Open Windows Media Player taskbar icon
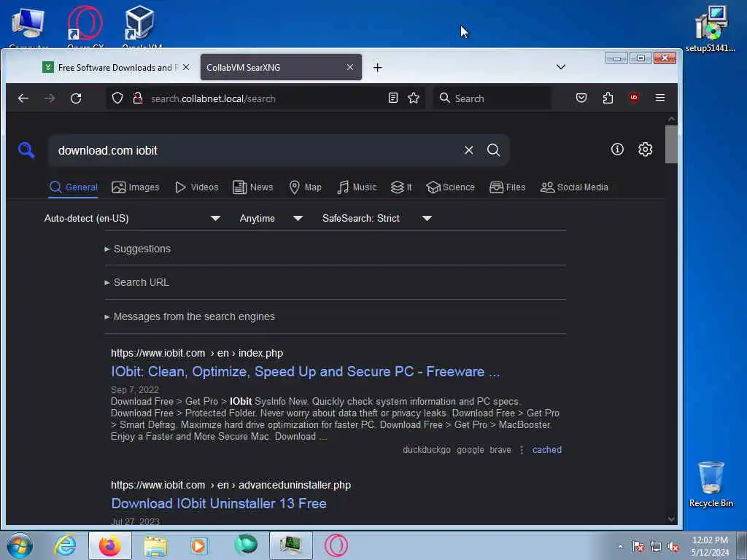The width and height of the screenshot is (747, 560). pyautogui.click(x=199, y=545)
